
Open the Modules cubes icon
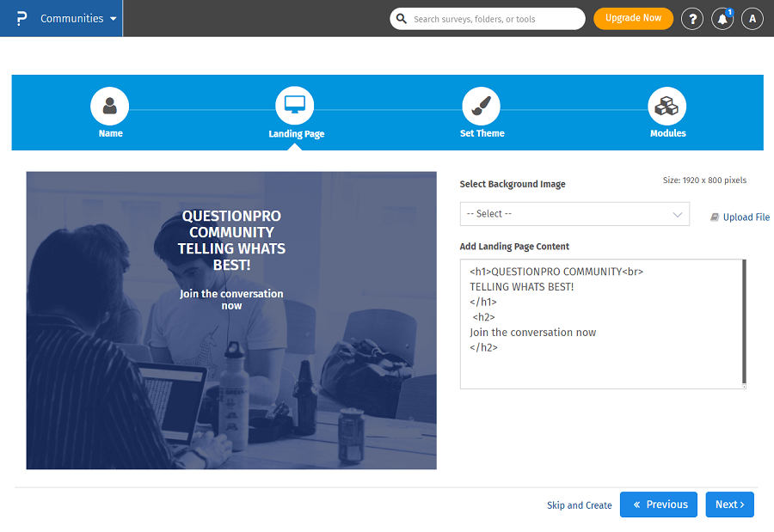tap(666, 106)
